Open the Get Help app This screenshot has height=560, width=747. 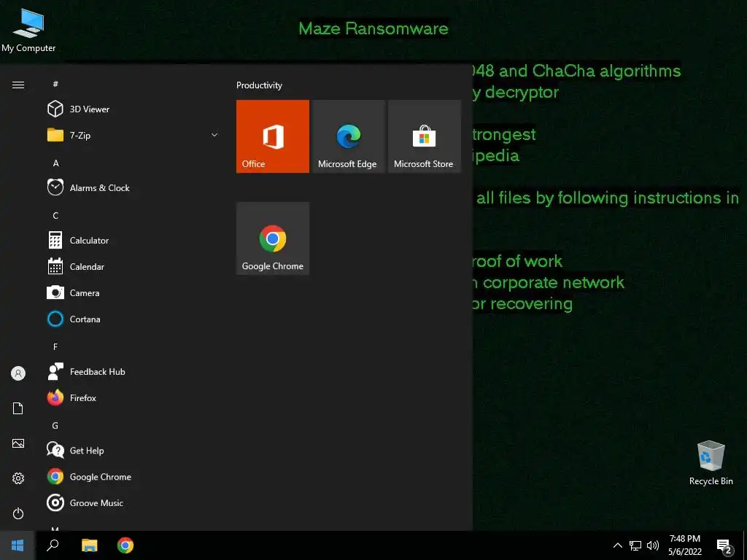[133, 450]
